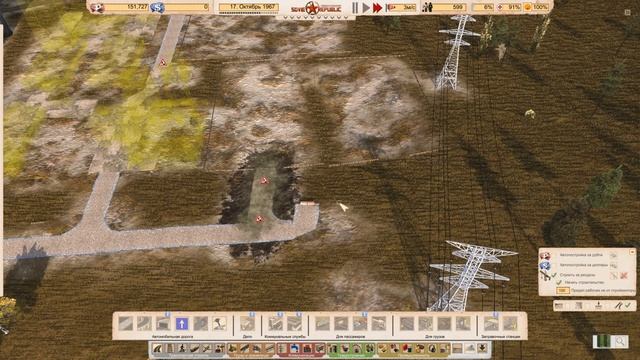This screenshot has width=640, height=360.
Task: Click the health cross icon near 91%
Action: coord(500,7)
